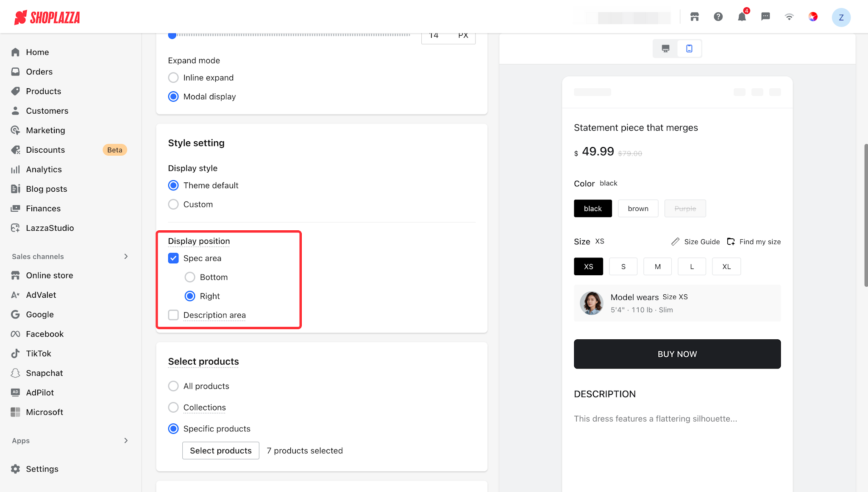This screenshot has height=492, width=868.
Task: Open the notifications bell icon
Action: (x=742, y=17)
